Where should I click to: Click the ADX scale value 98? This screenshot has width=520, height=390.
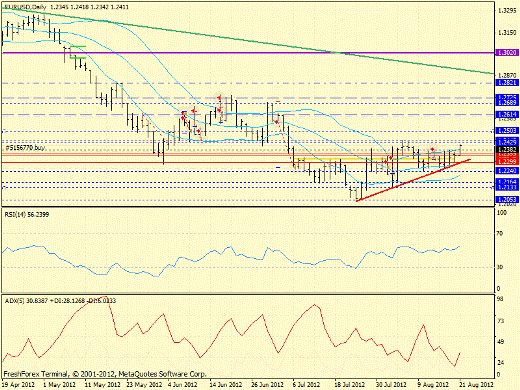[500, 299]
